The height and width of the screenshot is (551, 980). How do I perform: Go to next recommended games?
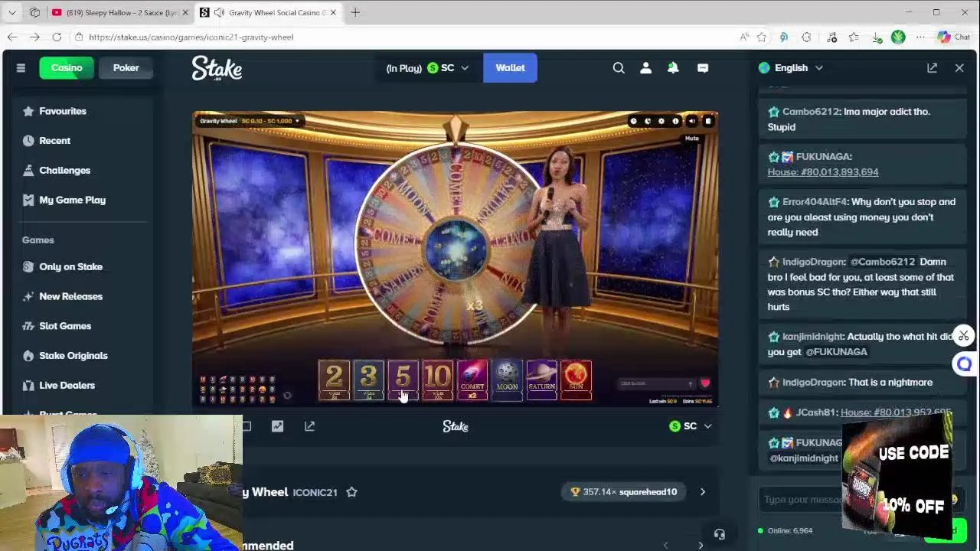coord(701,546)
